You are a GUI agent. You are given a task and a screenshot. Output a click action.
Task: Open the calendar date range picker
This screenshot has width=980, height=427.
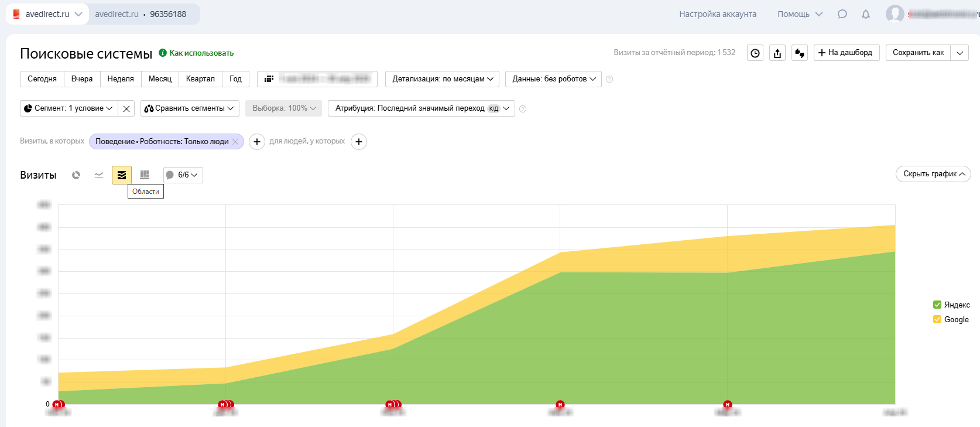point(317,79)
